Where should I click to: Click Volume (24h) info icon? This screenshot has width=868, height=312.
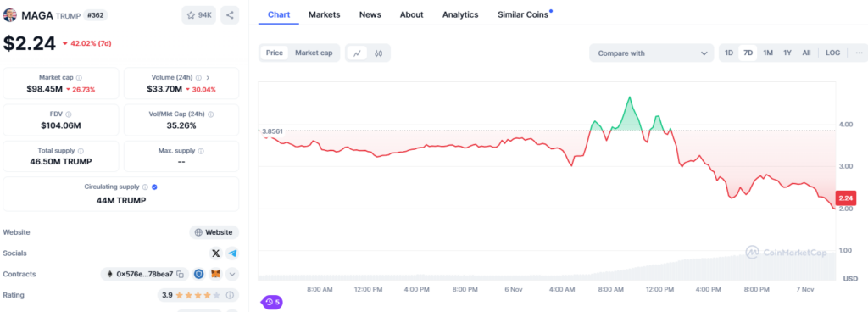point(198,78)
